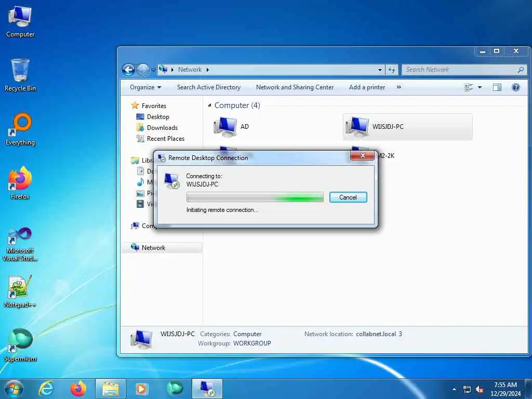
Task: Open Network and Sharing Center
Action: (x=295, y=87)
